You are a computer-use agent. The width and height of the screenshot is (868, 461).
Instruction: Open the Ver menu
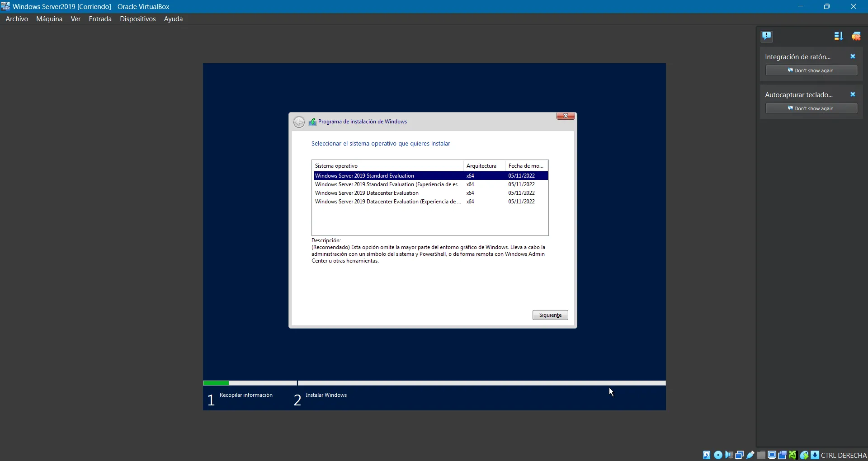(75, 19)
